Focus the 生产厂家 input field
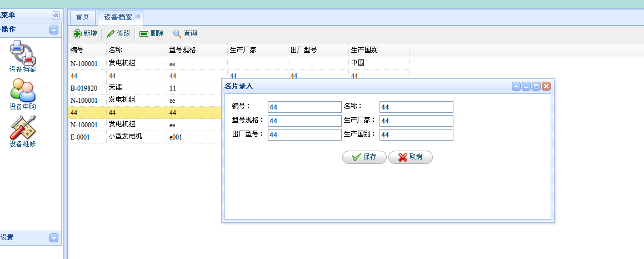The image size is (644, 259). 416,121
